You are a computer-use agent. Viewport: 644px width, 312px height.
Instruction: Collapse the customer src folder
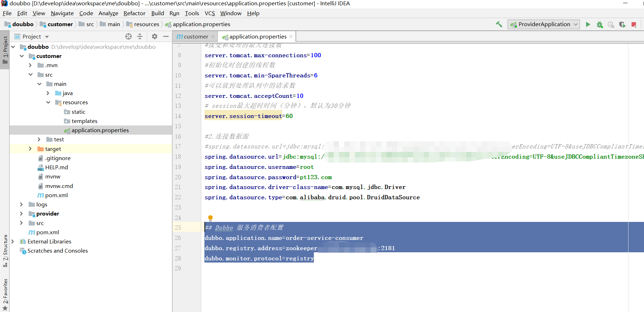coord(31,75)
